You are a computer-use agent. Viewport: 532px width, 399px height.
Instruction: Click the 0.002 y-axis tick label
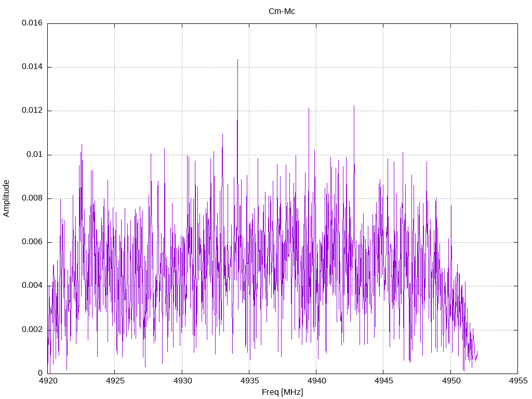coord(32,330)
